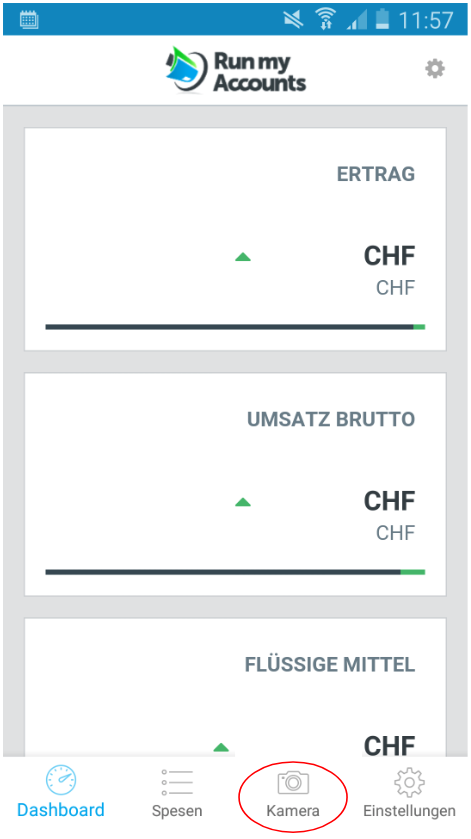Switch to the Spesen tab label
The height and width of the screenshot is (839, 471).
point(177,811)
